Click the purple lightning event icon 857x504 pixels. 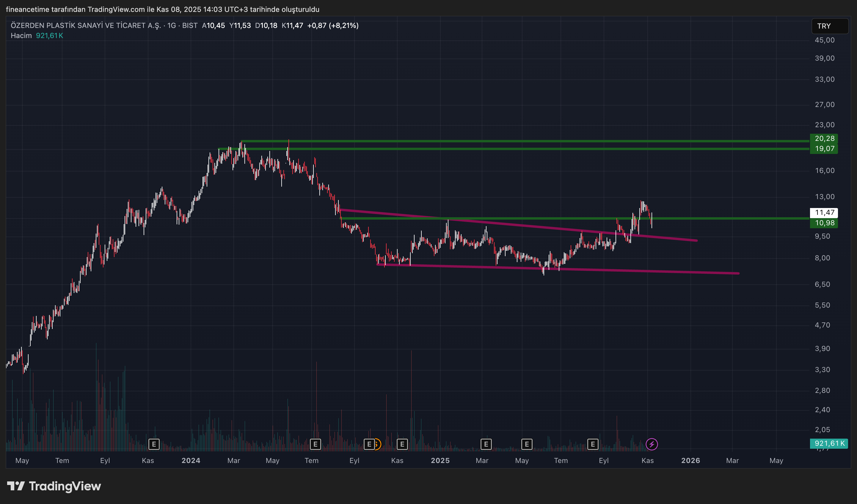click(x=652, y=444)
